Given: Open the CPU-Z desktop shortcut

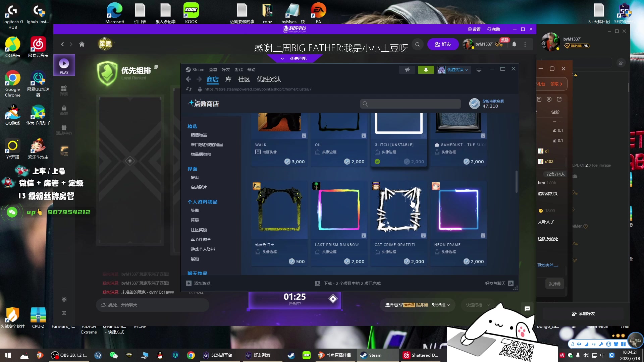Looking at the screenshot, I should pyautogui.click(x=38, y=318).
